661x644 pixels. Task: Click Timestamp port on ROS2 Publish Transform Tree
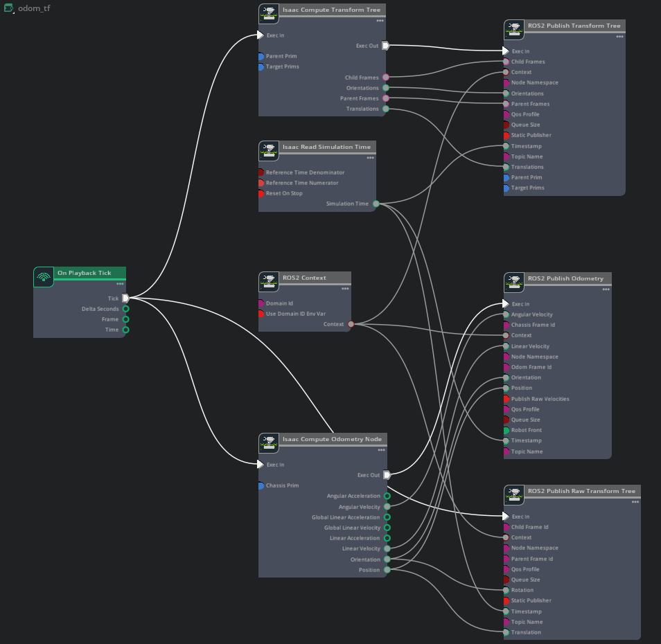[506, 146]
